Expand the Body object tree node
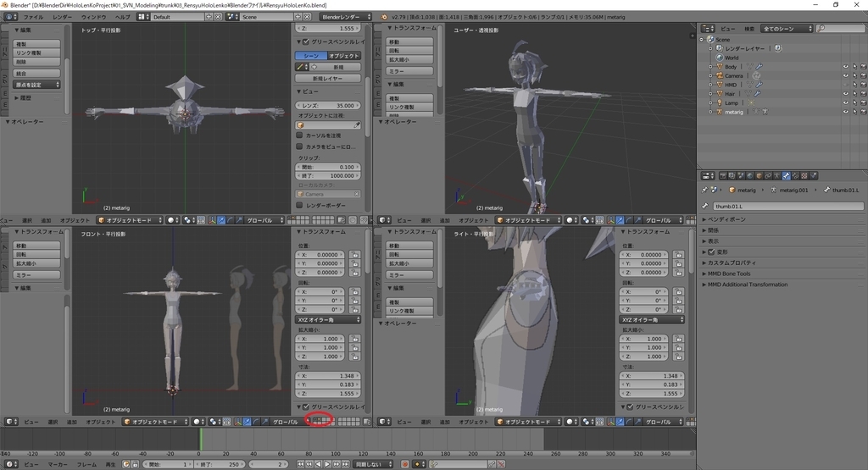 710,66
